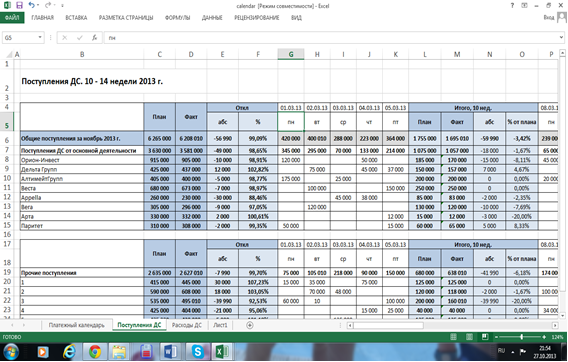Open the РАЗМЕТКА СТРАНИЦЫ tab
Viewport: 568px width, 362px height.
tap(126, 18)
